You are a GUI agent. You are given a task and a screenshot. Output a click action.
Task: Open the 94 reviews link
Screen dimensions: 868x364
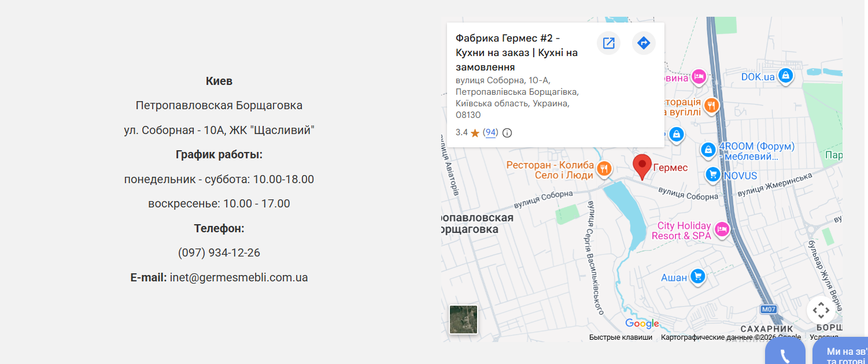pyautogui.click(x=490, y=132)
